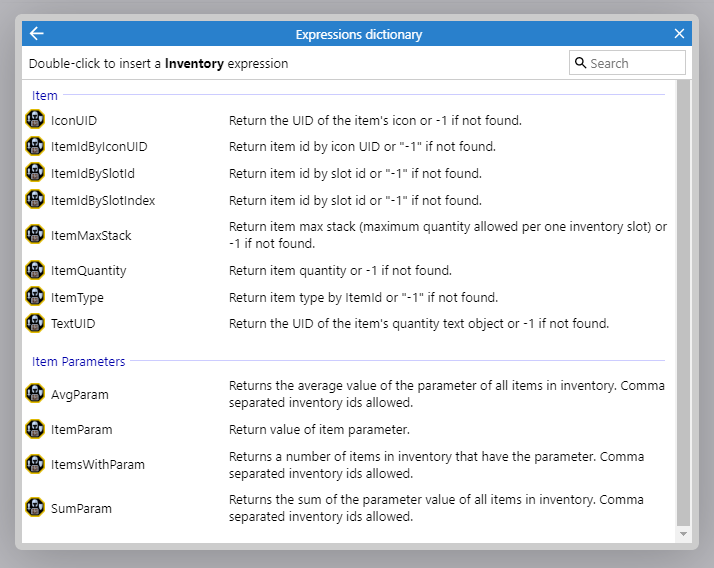Click the back arrow in title bar
The height and width of the screenshot is (568, 714).
37,34
